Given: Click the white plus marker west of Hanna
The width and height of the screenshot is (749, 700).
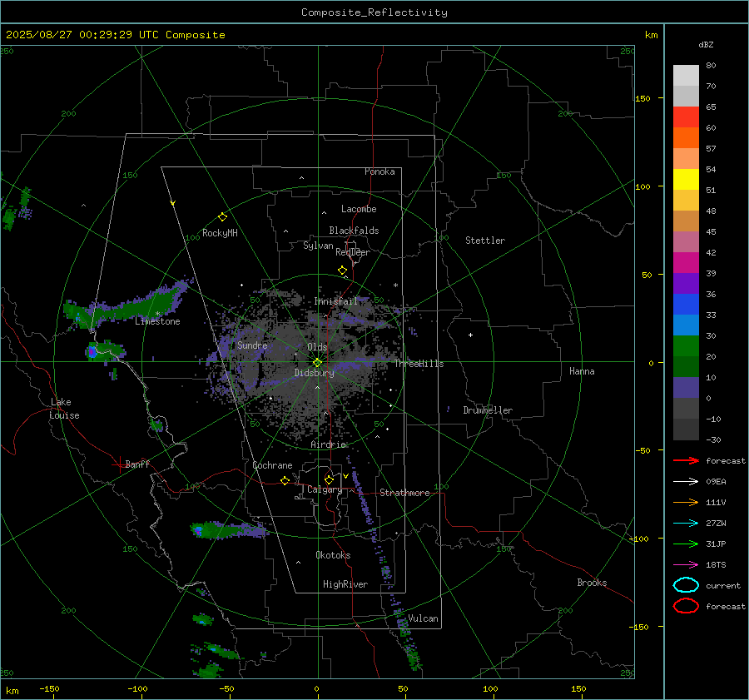Looking at the screenshot, I should click(470, 335).
